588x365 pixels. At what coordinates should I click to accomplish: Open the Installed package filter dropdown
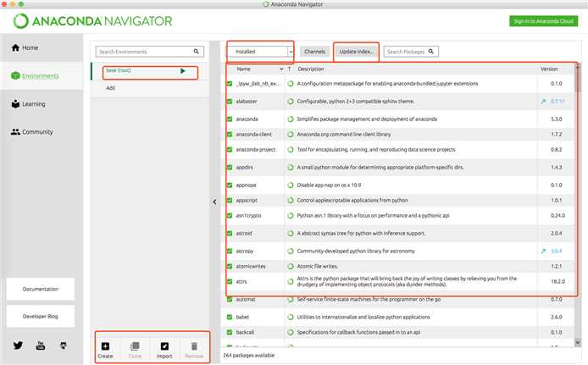click(261, 52)
